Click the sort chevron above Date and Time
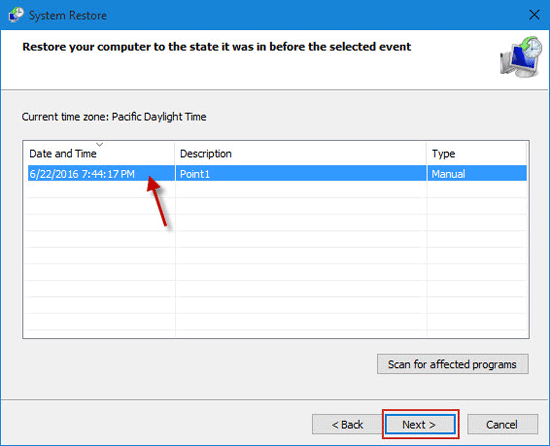This screenshot has height=446, width=550. pyautogui.click(x=100, y=144)
